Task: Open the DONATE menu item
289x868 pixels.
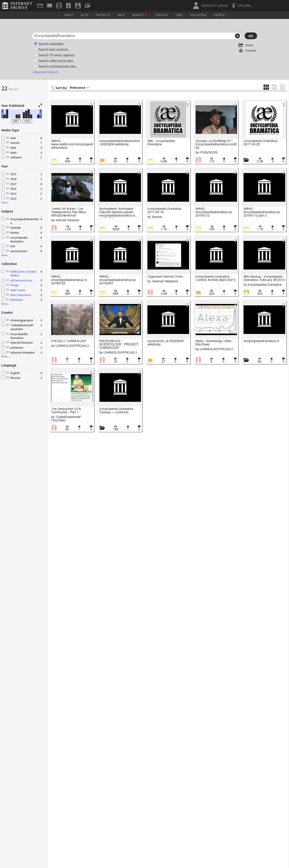Action: [139, 15]
